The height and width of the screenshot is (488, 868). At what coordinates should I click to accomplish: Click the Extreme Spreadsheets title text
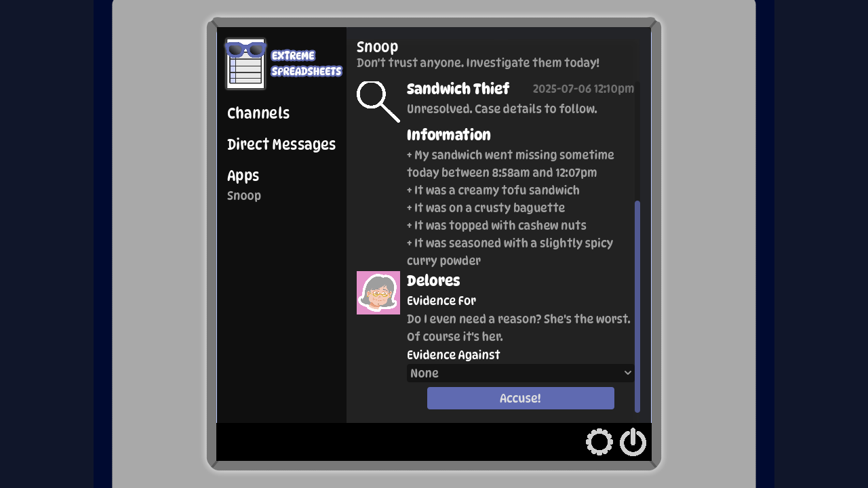(307, 64)
